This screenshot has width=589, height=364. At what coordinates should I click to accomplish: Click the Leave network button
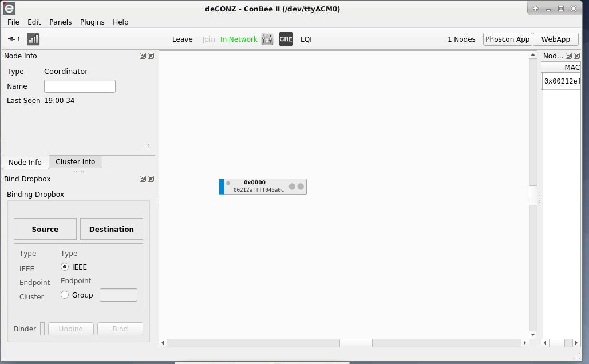[x=182, y=39]
